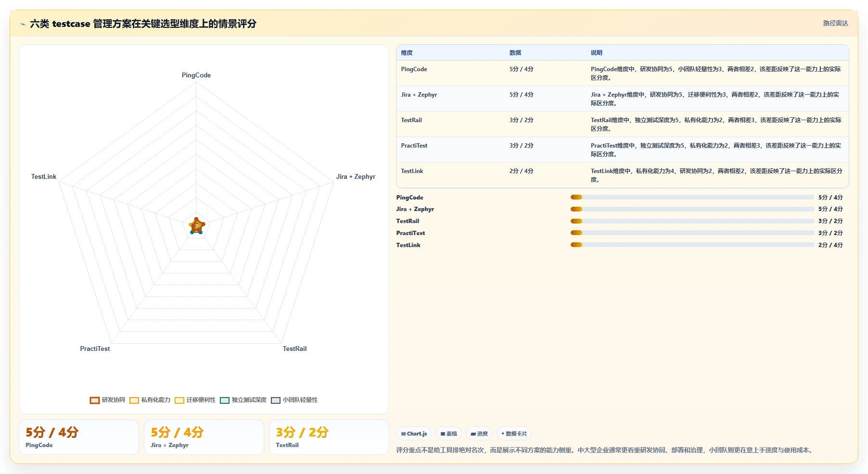Open the PingCode 5分 / 4分 card
Viewport: 868px width, 474px height.
[x=79, y=437]
